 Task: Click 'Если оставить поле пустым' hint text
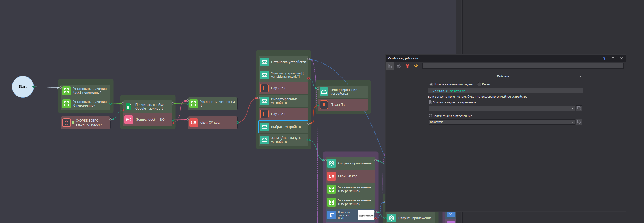[x=477, y=97]
